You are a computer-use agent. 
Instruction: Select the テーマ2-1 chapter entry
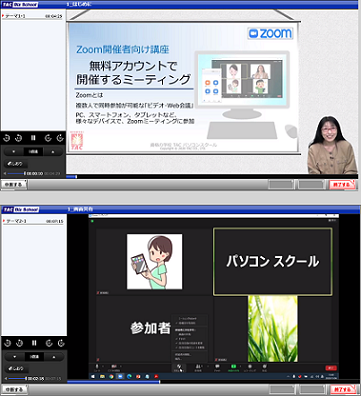32,221
